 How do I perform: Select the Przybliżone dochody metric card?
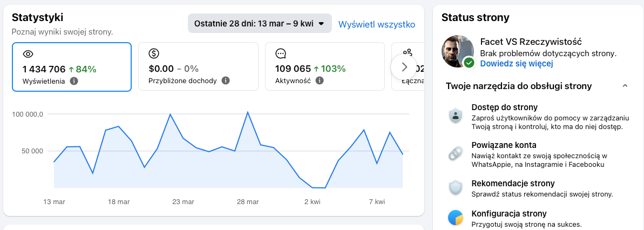click(x=198, y=67)
